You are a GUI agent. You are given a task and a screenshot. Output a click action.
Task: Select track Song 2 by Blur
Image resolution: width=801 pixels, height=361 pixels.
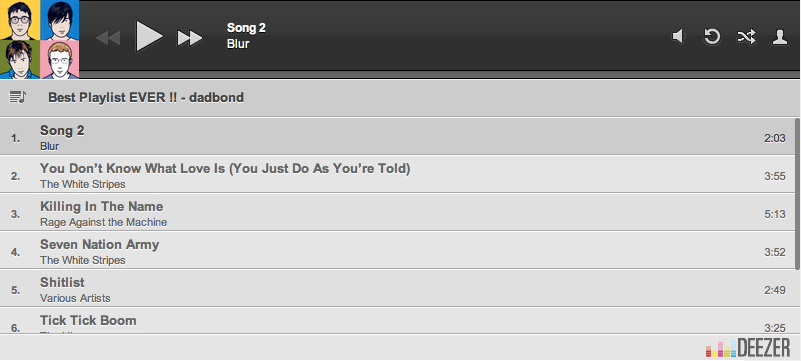pyautogui.click(x=397, y=137)
